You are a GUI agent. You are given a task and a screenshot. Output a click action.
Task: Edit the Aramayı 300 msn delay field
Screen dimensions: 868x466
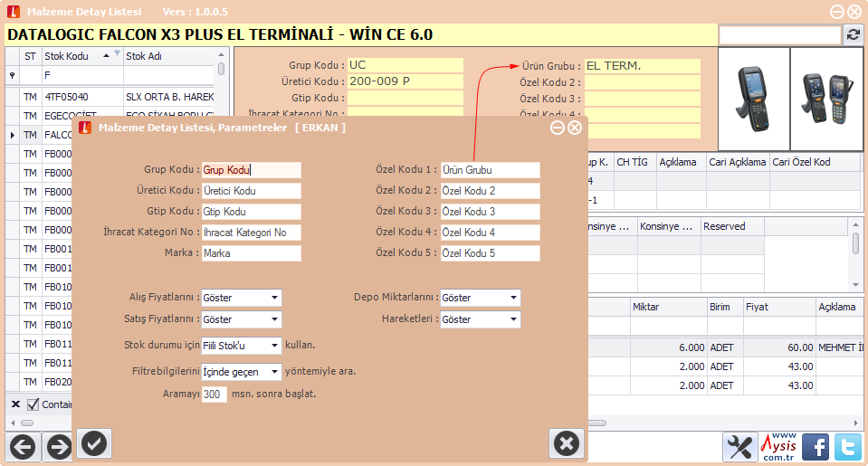[215, 394]
